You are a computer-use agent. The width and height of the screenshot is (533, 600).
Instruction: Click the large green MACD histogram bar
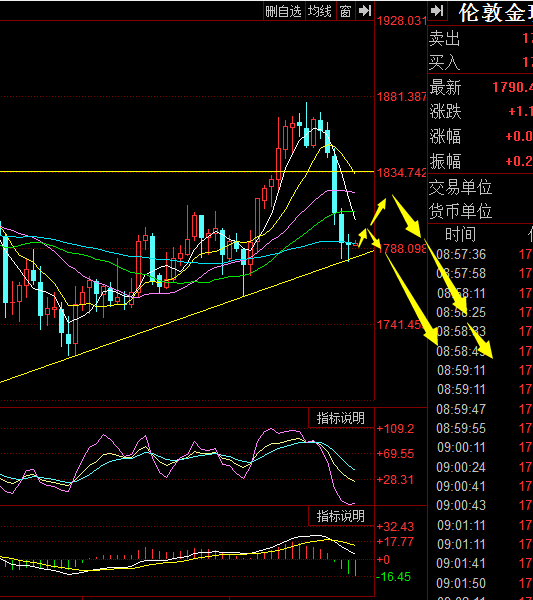(x=355, y=568)
